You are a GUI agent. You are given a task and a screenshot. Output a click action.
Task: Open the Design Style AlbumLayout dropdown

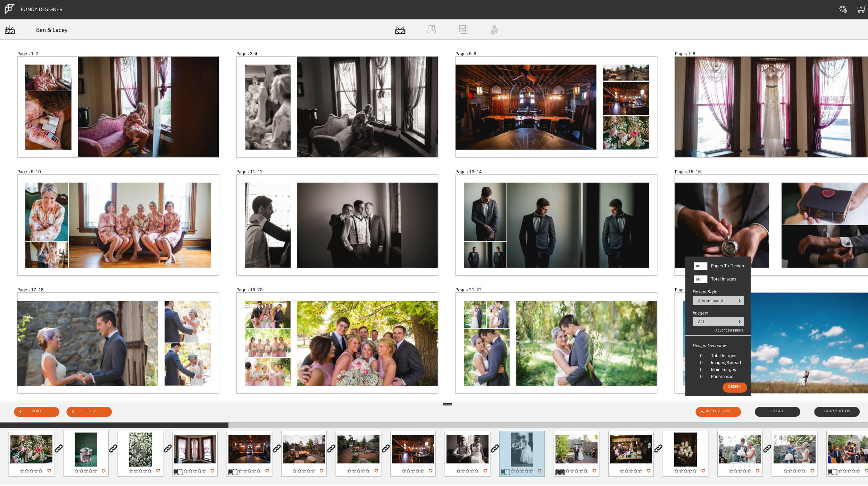(718, 301)
